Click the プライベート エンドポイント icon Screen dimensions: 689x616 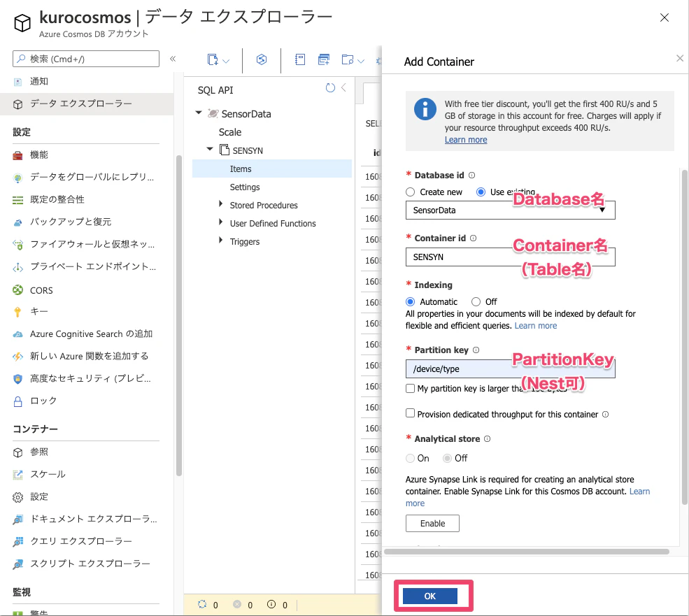click(17, 267)
